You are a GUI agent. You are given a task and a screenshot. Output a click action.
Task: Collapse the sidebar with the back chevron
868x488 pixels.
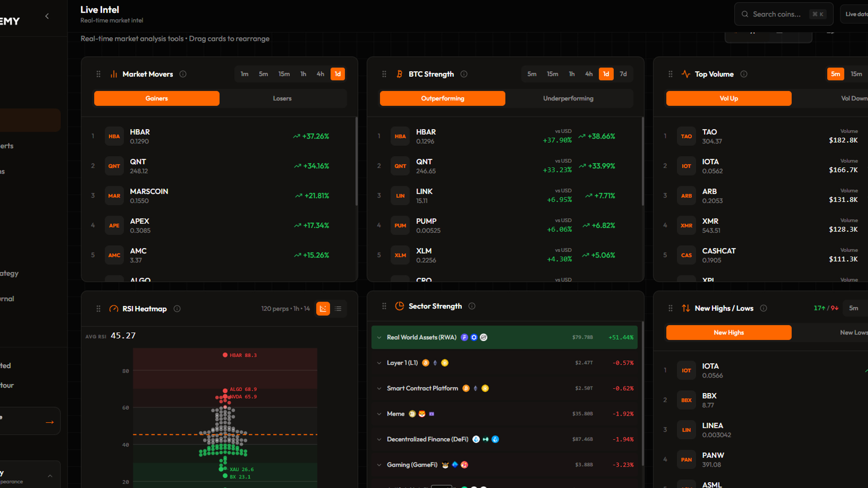[47, 16]
